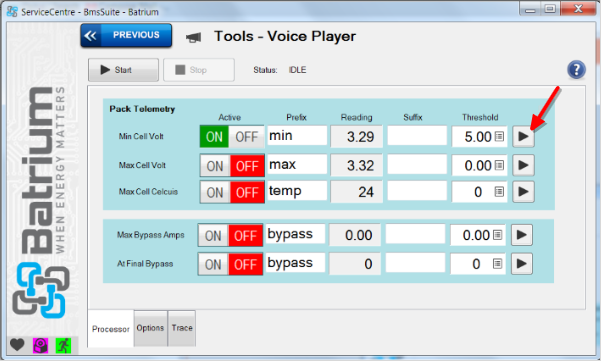Edit the Min Cell Volt prefix field
601x361 pixels.
(297, 136)
